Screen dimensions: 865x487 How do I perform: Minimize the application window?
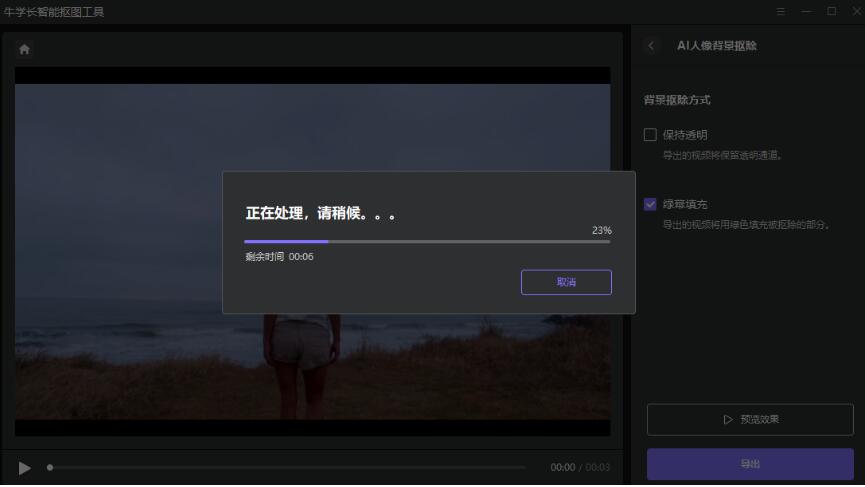(x=806, y=11)
